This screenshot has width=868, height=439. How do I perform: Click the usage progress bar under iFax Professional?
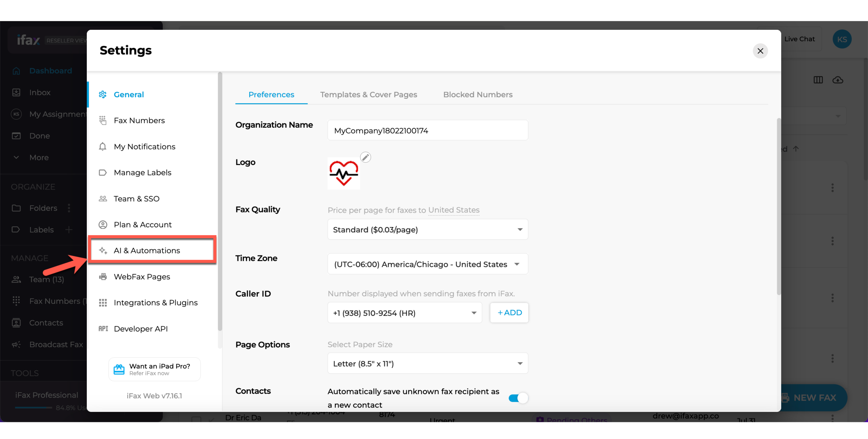(x=34, y=408)
